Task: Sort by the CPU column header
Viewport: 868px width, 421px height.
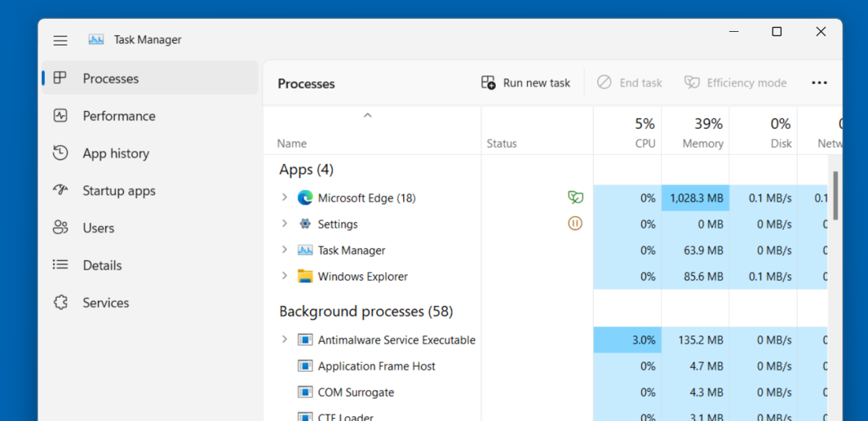Action: pos(627,130)
